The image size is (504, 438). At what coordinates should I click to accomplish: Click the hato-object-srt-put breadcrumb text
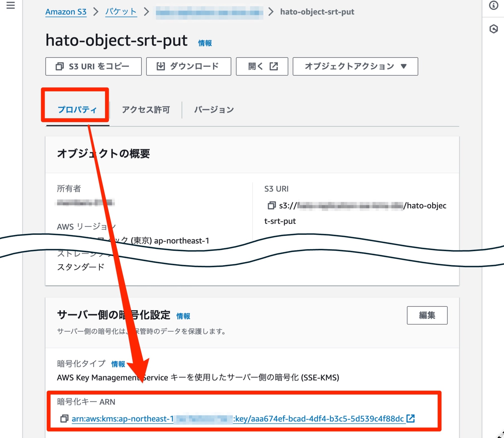pyautogui.click(x=317, y=12)
